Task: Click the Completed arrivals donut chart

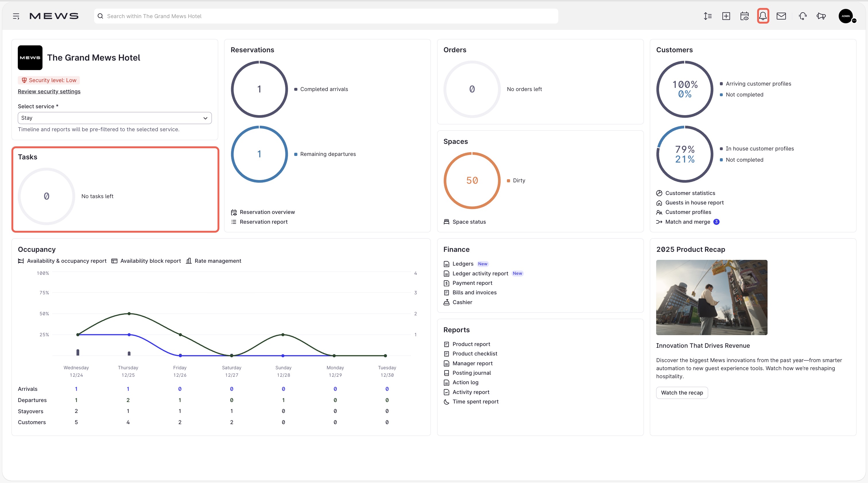Action: coord(259,89)
